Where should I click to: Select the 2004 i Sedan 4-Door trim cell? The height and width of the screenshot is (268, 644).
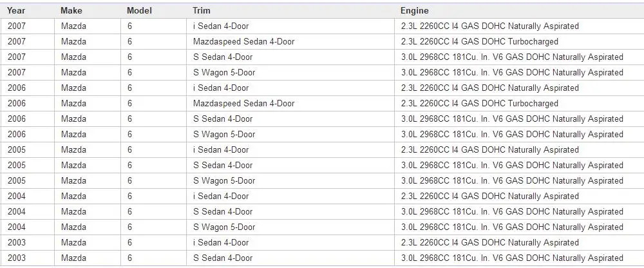(290, 196)
